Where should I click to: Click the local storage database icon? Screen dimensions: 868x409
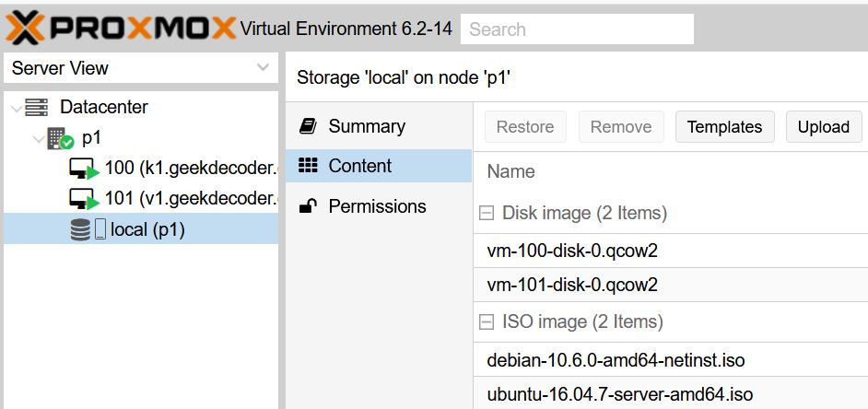pyautogui.click(x=80, y=230)
